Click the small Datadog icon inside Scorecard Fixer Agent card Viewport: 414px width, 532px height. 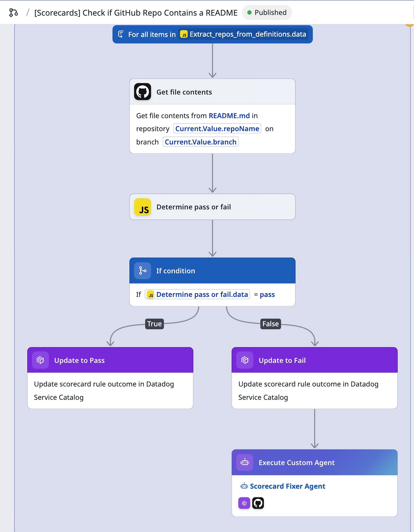244,503
